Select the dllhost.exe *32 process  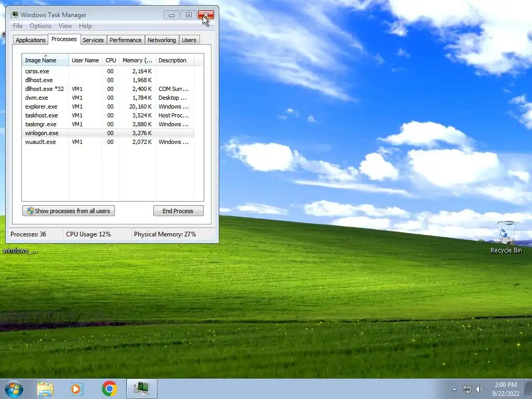108,89
